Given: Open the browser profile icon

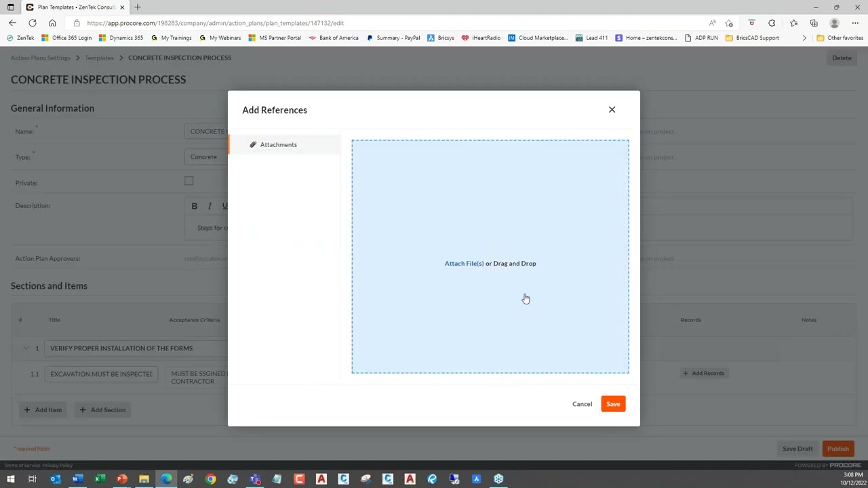Looking at the screenshot, I should pos(835,23).
